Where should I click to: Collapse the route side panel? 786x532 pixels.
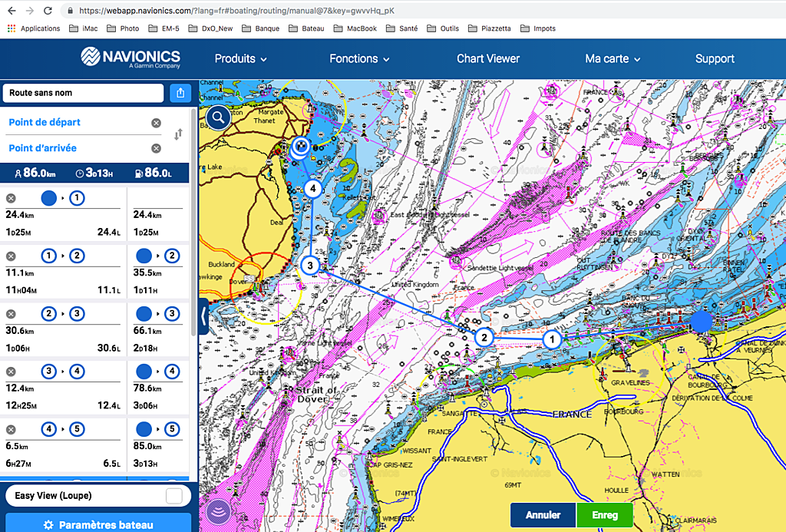203,316
